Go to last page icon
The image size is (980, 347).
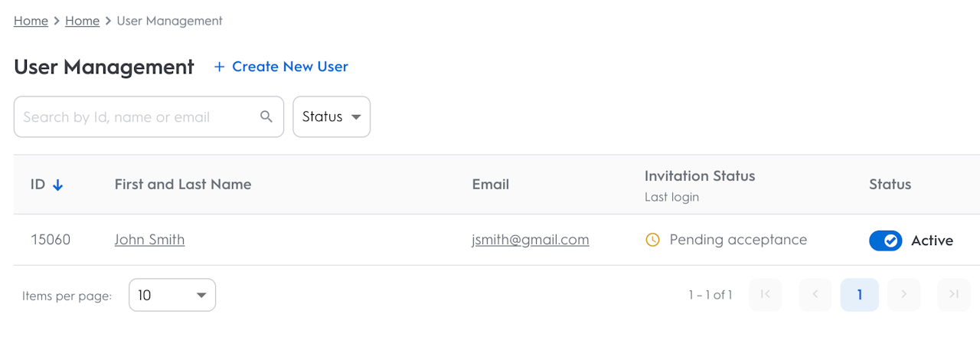(953, 294)
